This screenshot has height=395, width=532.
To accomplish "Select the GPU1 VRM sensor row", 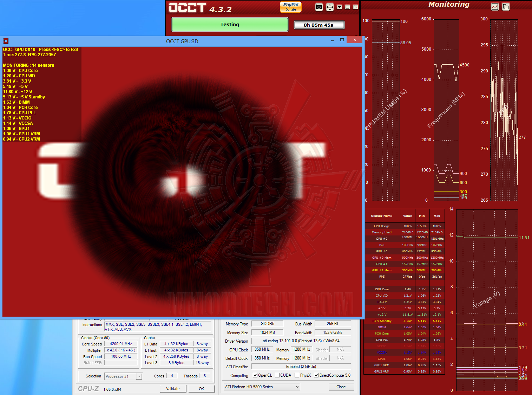I will [x=405, y=365].
